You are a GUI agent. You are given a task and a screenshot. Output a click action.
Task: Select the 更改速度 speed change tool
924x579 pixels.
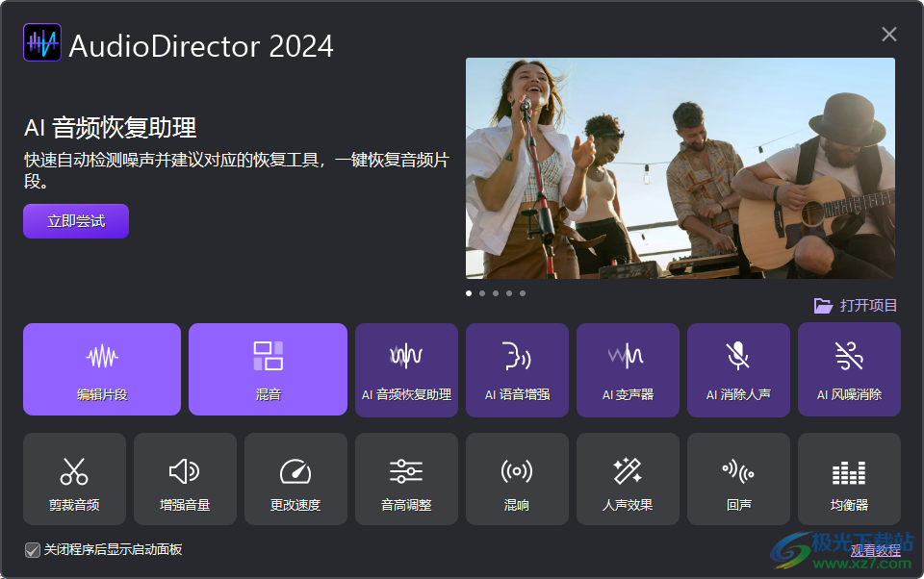(x=295, y=478)
